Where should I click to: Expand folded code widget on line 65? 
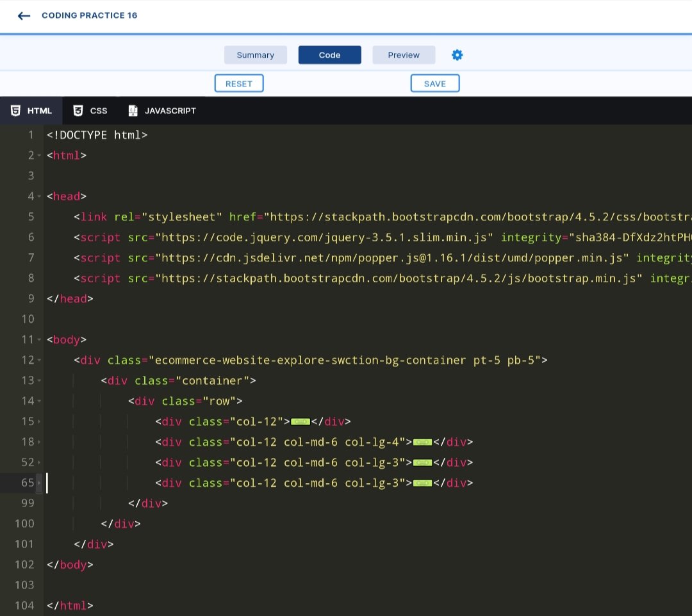pos(422,483)
